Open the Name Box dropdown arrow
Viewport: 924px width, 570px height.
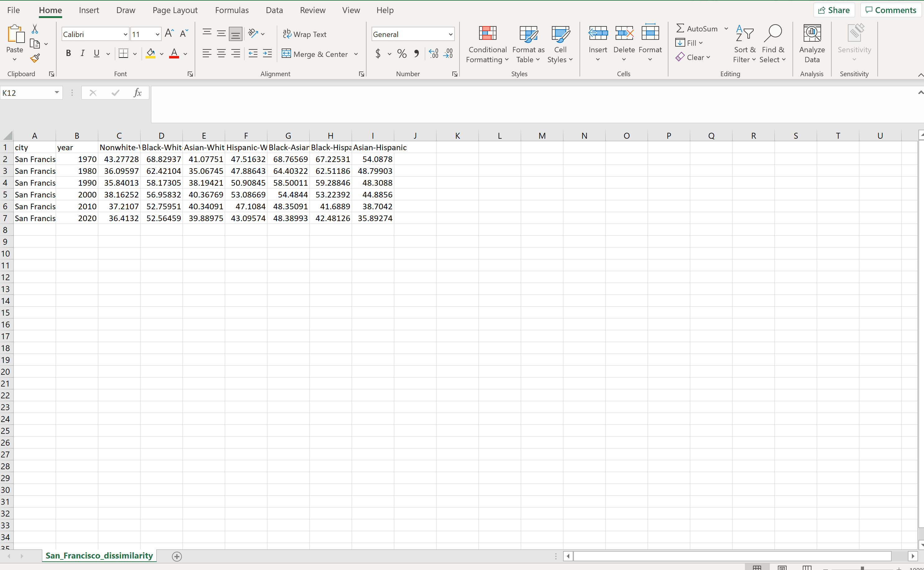click(x=57, y=92)
